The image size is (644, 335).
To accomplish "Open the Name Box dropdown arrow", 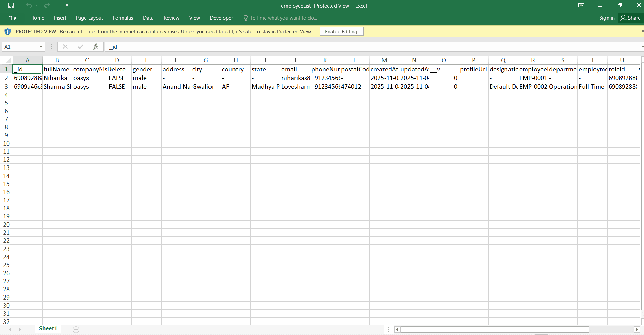I will pos(40,46).
